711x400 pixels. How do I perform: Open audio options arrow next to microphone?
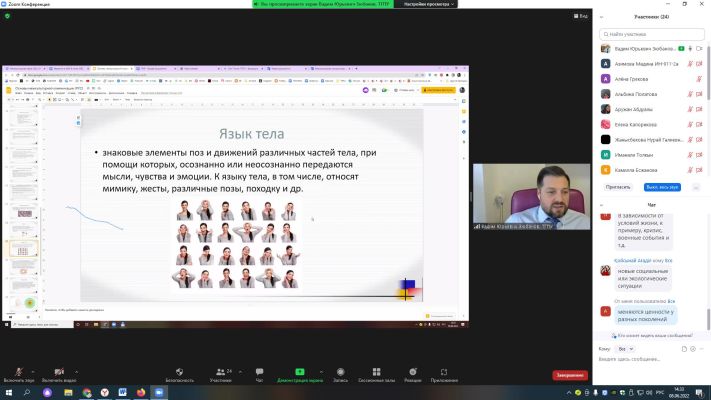(33, 372)
